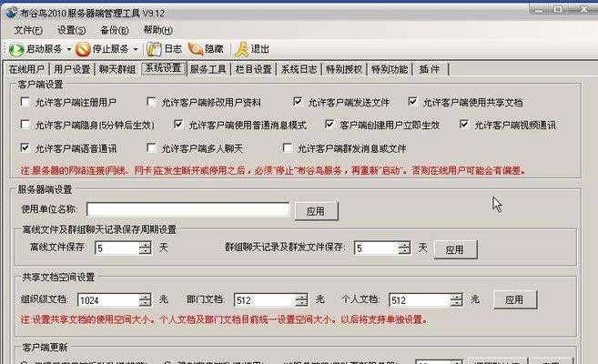Decrease 离线文件保存 days with down arrow

tap(145, 251)
